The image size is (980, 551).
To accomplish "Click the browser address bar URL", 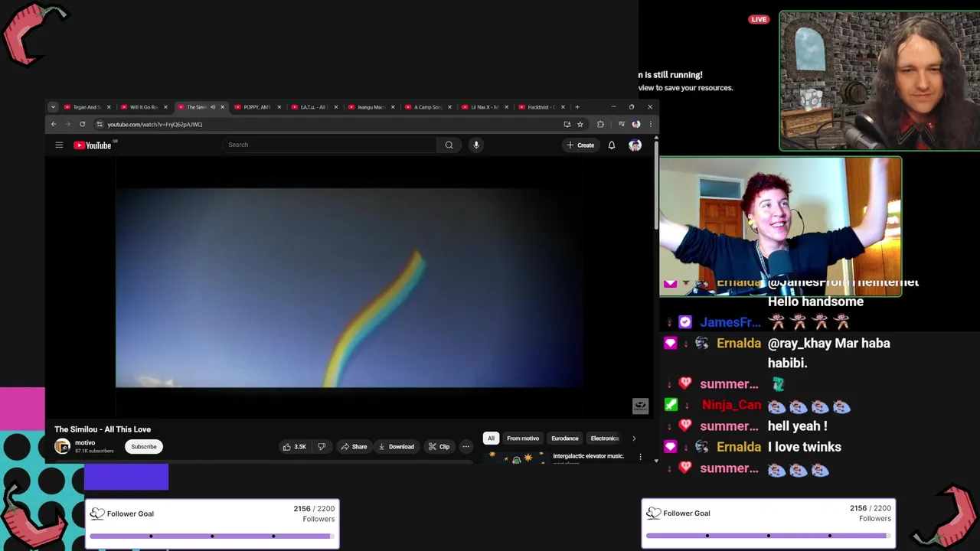I will pos(155,124).
